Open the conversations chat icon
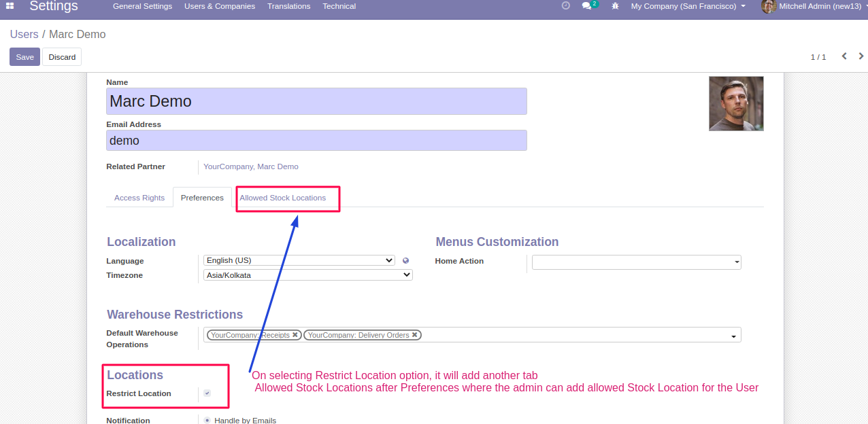Screen dimensions: 868x424 click(x=586, y=6)
